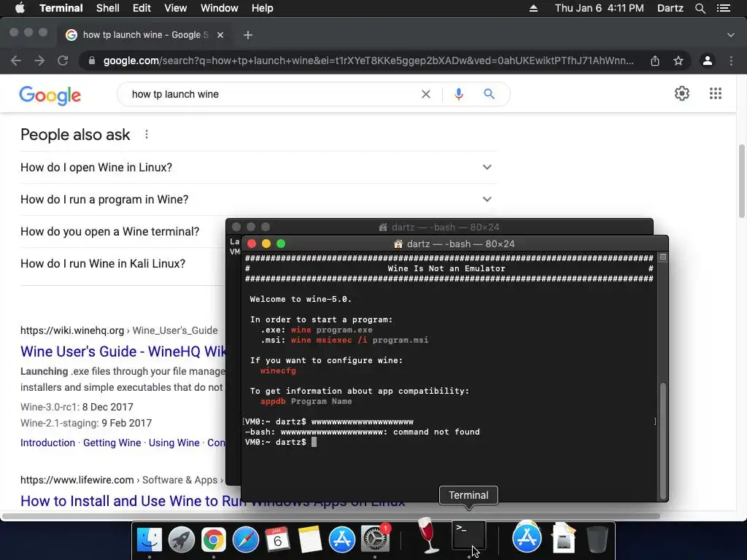Open Google quick settings gear
This screenshot has width=747, height=560.
click(x=682, y=93)
